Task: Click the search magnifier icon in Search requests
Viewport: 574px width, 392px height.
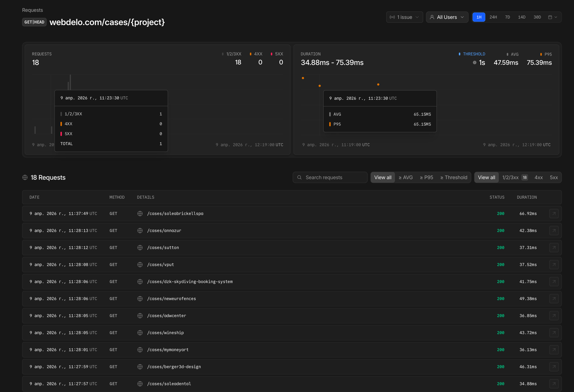Action: tap(299, 177)
